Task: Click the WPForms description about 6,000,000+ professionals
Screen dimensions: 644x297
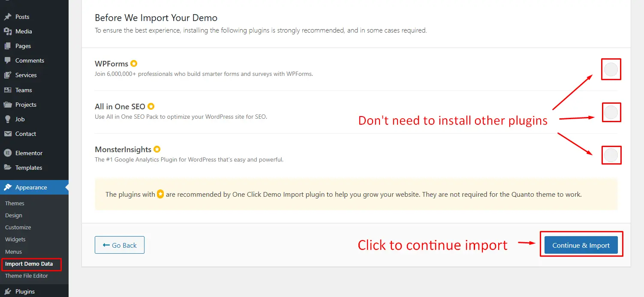Action: coord(204,74)
